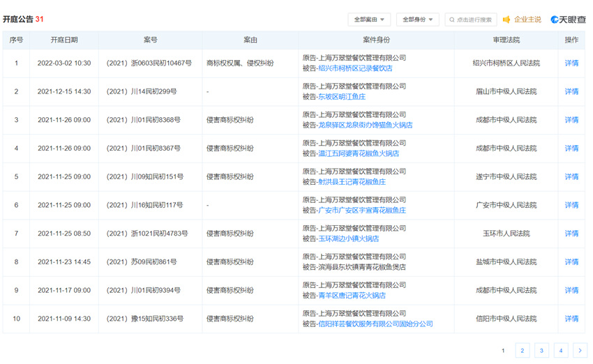Open the 全部案由 dropdown filter
593x364 pixels.
click(x=369, y=20)
